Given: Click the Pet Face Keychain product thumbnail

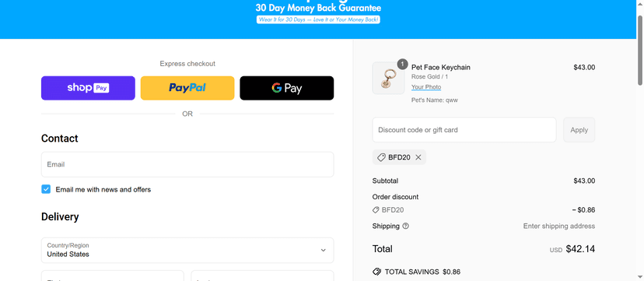Looking at the screenshot, I should point(388,78).
